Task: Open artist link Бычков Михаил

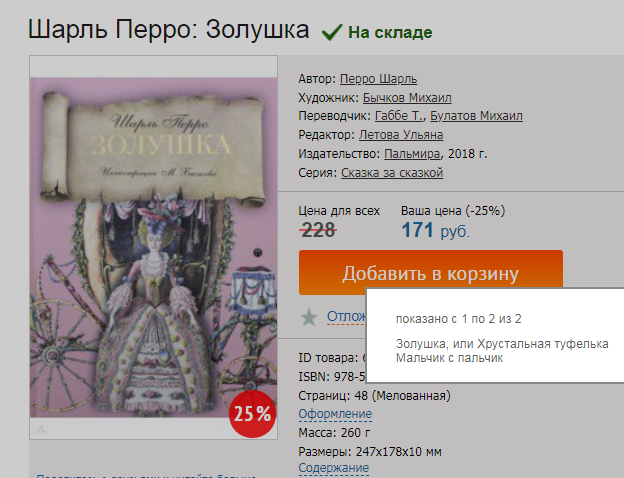Action: 407,98
